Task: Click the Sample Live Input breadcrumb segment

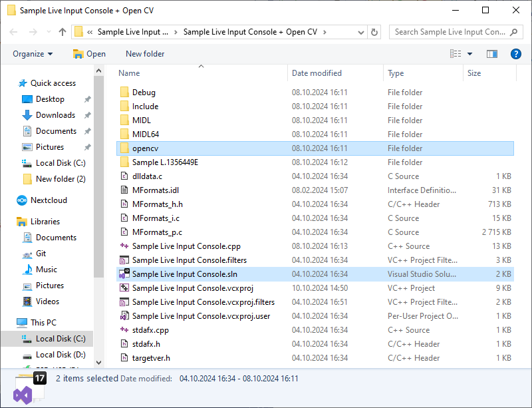Action: click(x=132, y=32)
